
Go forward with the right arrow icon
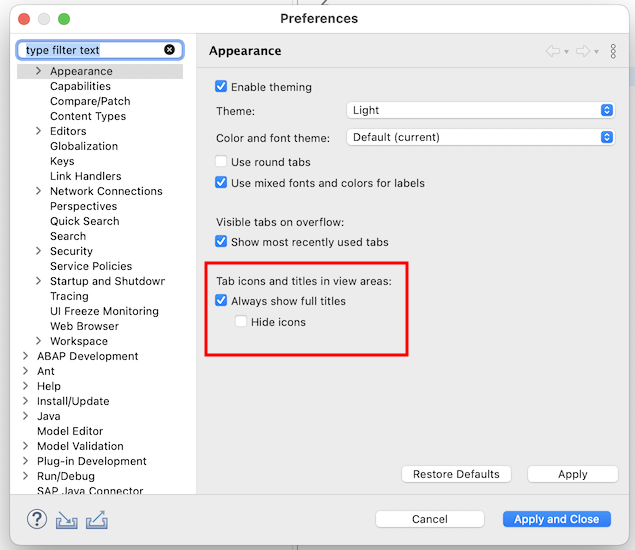[583, 51]
